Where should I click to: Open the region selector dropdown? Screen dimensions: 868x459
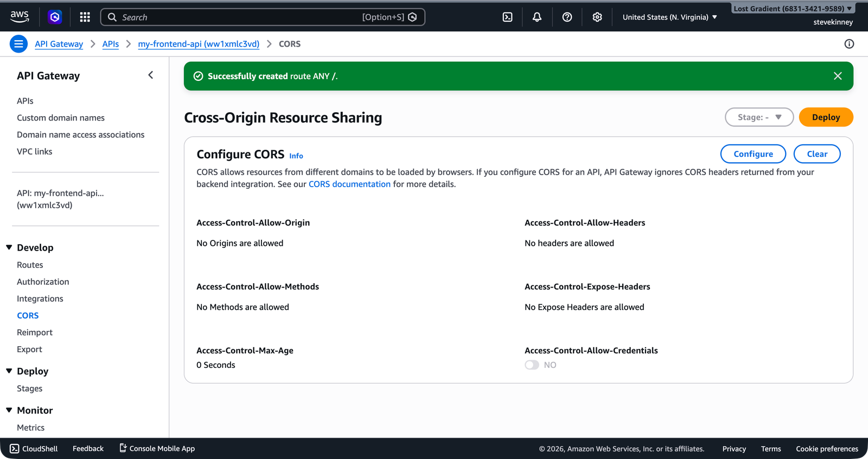670,17
